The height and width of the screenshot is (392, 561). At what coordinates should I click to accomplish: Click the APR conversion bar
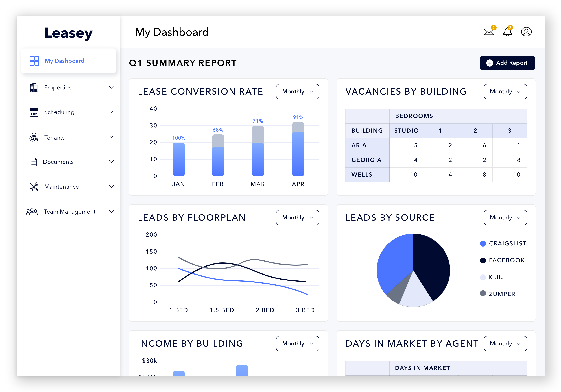tap(298, 149)
